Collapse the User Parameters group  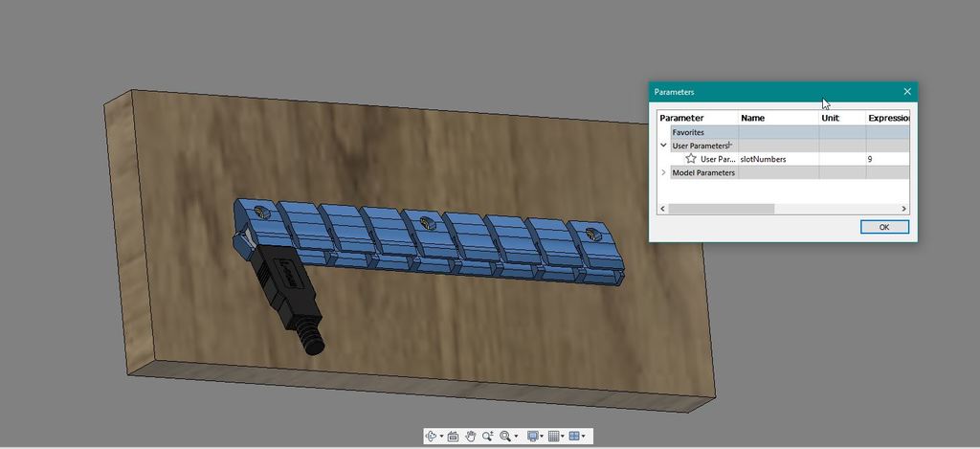click(663, 146)
